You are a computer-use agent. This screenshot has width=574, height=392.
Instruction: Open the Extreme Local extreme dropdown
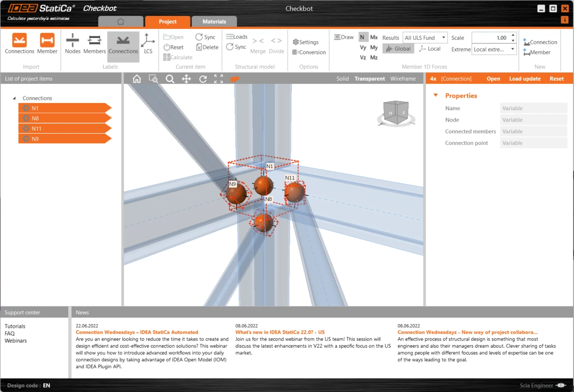click(494, 50)
